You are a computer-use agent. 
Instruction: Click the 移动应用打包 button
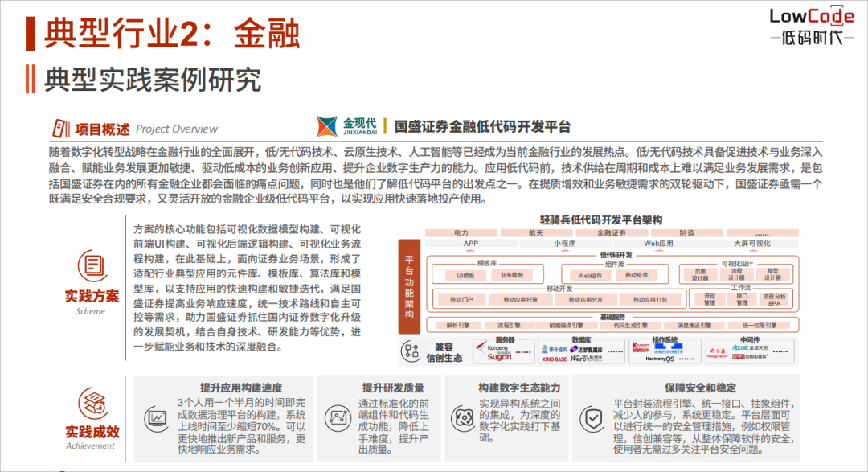point(651,300)
